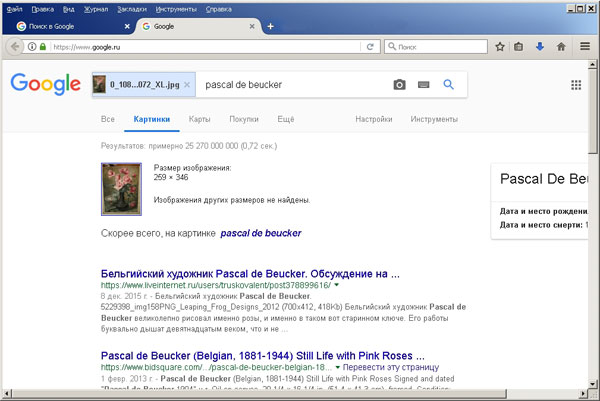Open the Инструменты menu in the menu bar
Image resolution: width=600 pixels, height=401 pixels.
[176, 9]
